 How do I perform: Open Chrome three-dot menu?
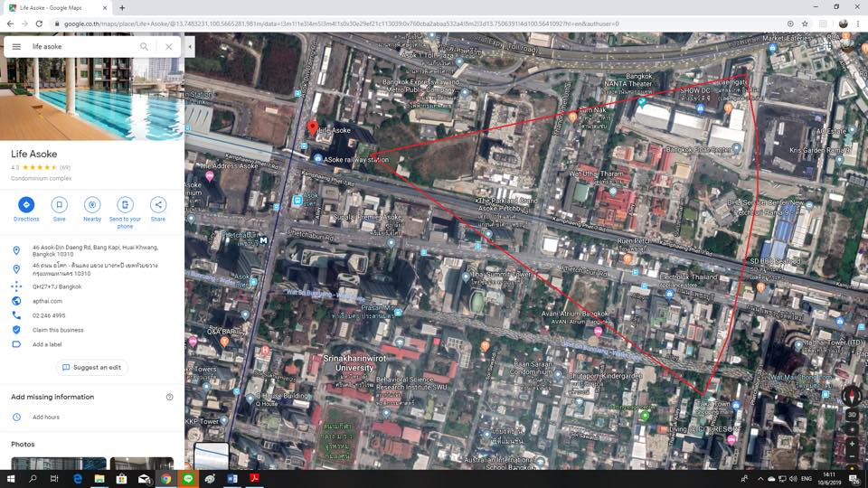[x=858, y=23]
